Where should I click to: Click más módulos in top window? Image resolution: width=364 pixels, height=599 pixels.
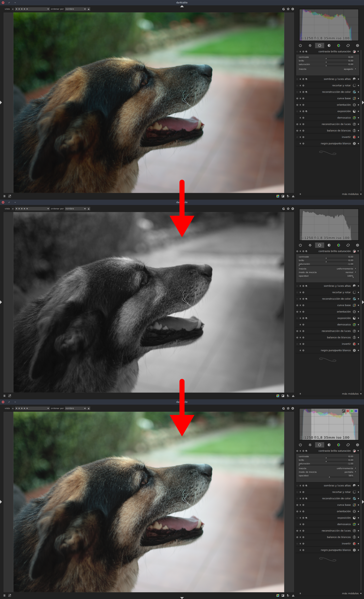tap(350, 194)
